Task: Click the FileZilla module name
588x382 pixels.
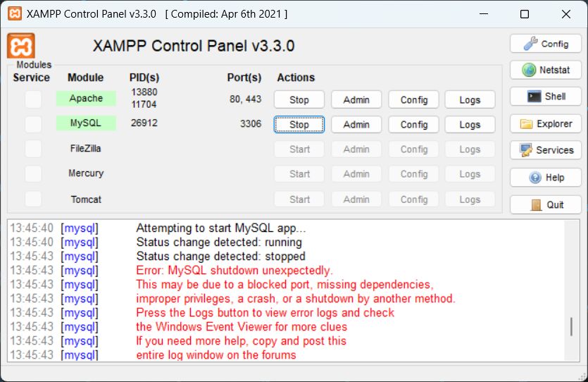Action: coord(85,149)
